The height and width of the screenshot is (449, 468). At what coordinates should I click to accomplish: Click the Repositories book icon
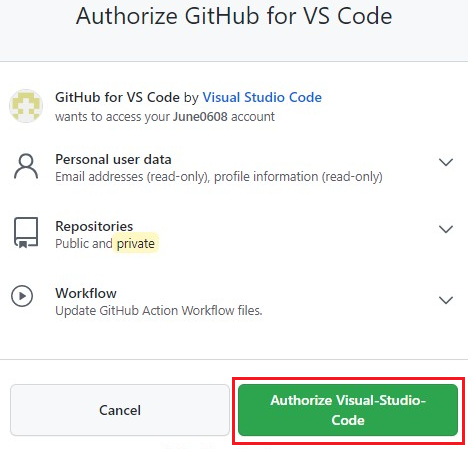pyautogui.click(x=26, y=233)
